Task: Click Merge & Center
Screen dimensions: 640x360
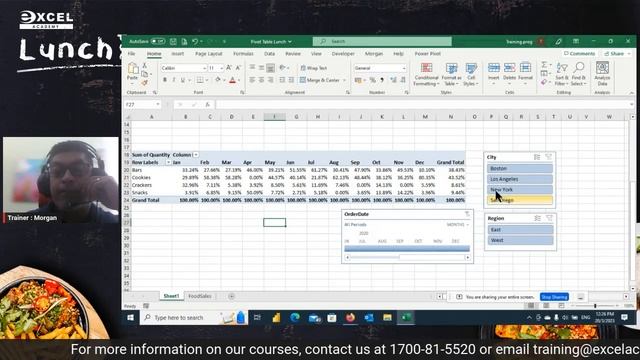Action: tap(320, 80)
